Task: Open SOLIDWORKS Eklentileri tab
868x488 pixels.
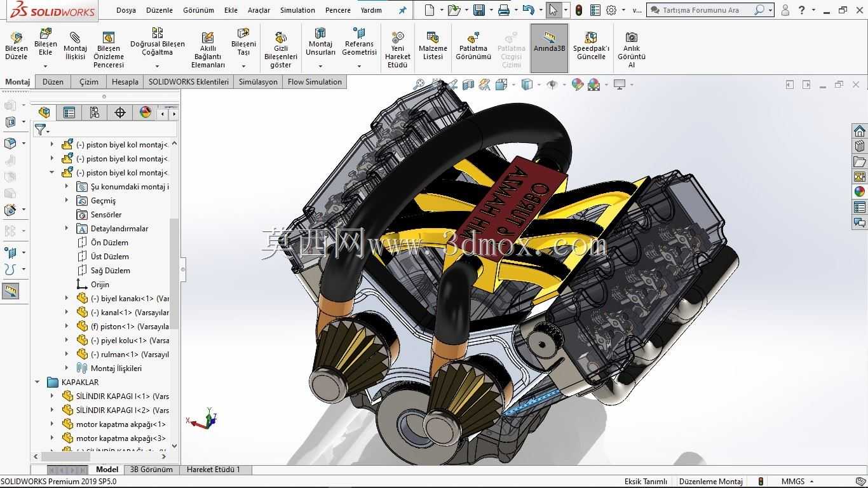Action: [188, 82]
